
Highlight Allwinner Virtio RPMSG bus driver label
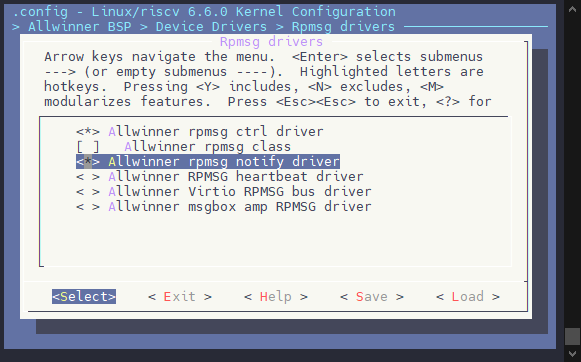[x=240, y=192]
